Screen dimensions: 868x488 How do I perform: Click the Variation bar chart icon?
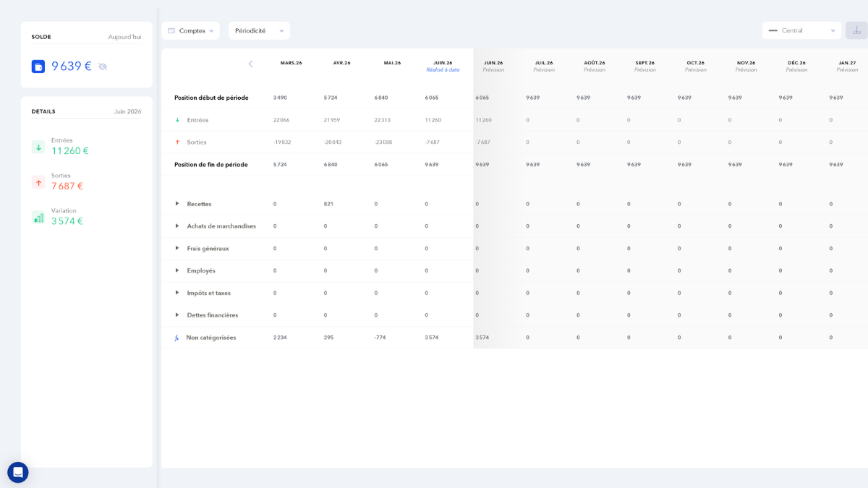coord(38,217)
